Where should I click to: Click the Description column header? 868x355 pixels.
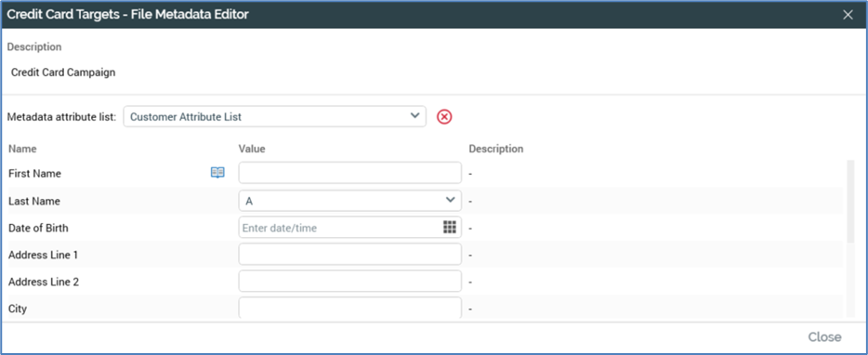coord(496,149)
